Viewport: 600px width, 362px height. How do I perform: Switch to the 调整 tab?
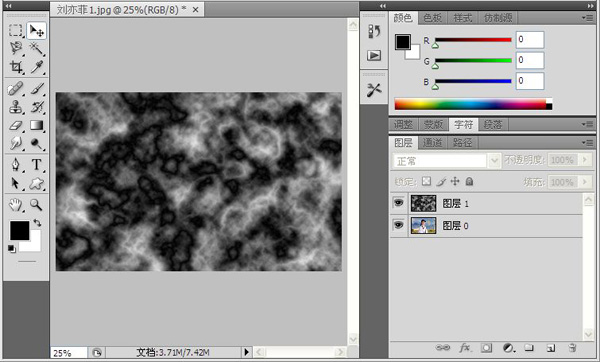coord(403,124)
